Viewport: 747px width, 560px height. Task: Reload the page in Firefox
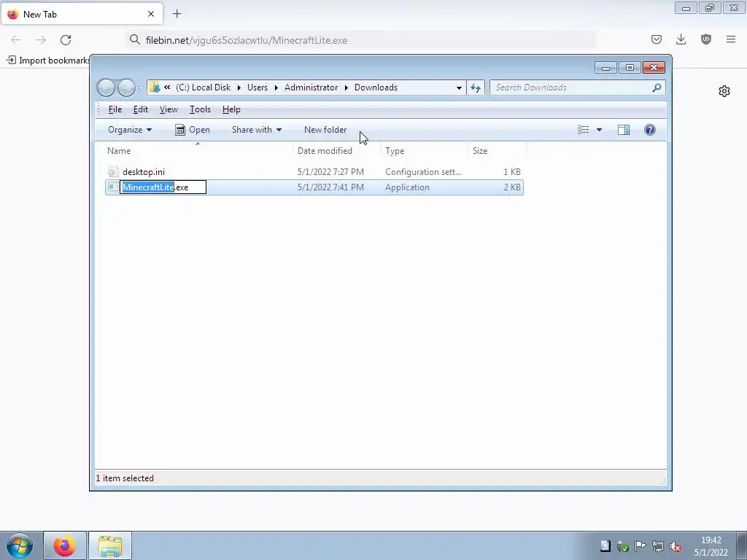66,40
